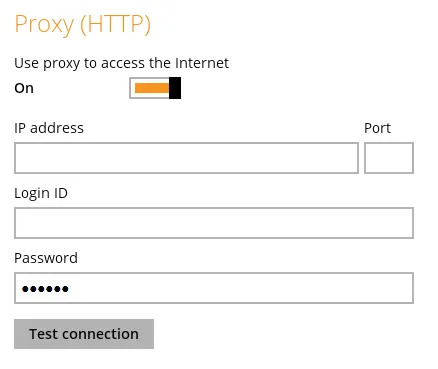Click the orange bar of the On switch
The image size is (438, 369).
pos(152,88)
